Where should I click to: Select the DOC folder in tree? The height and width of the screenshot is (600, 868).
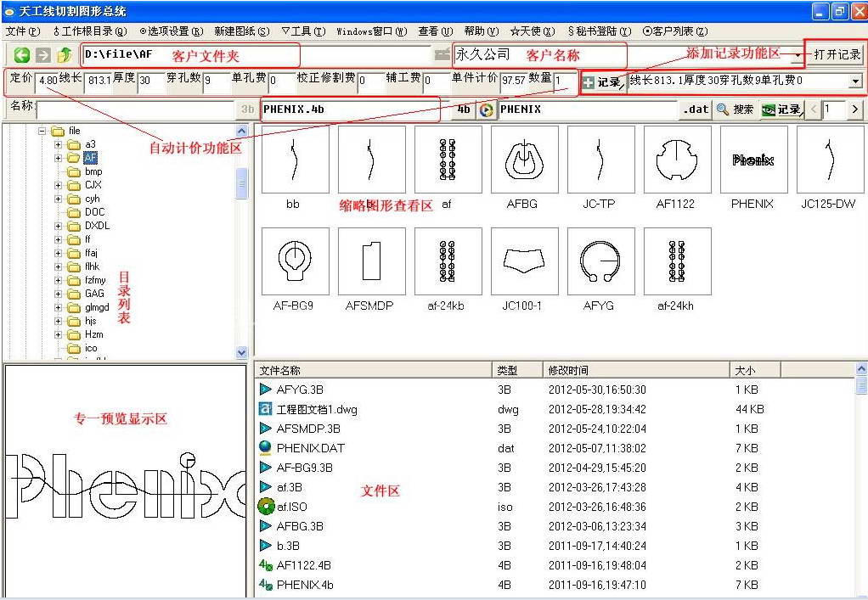pos(94,212)
